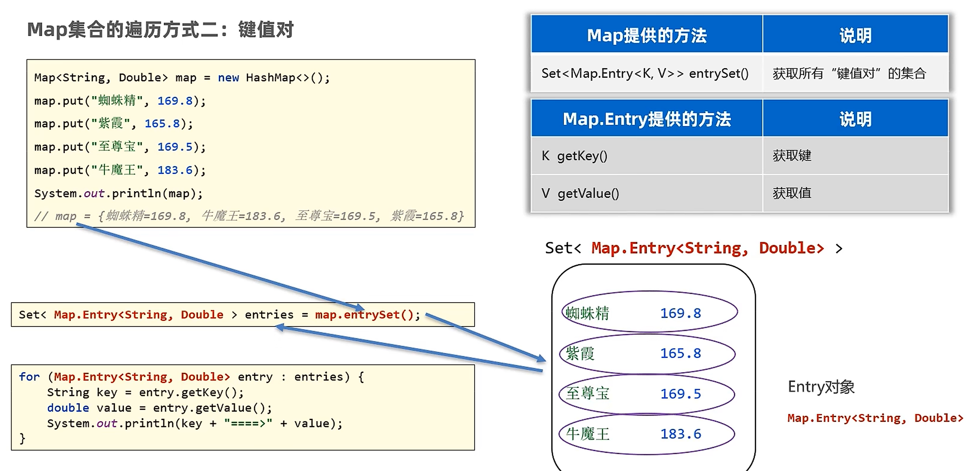980x471 pixels.
Task: Click the 至尊宝 169.5 entry oval
Action: pyautogui.click(x=647, y=394)
